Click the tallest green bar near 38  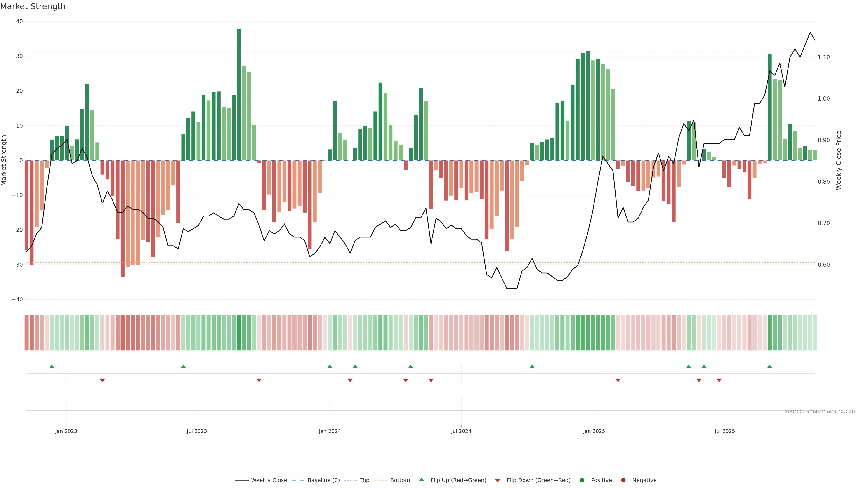239,94
